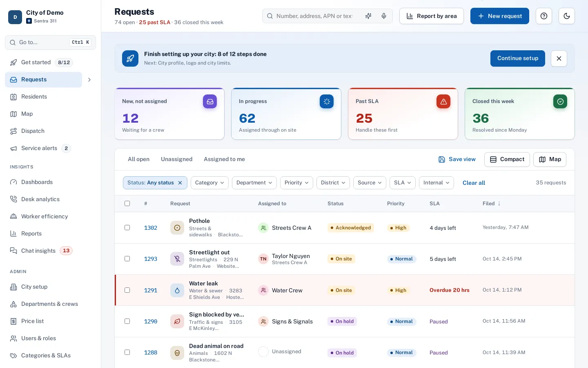
Task: Open the SLA filter dropdown
Action: click(x=403, y=183)
